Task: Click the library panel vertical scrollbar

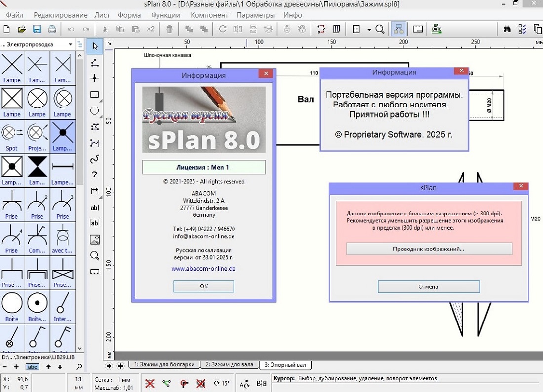Action: [80, 202]
